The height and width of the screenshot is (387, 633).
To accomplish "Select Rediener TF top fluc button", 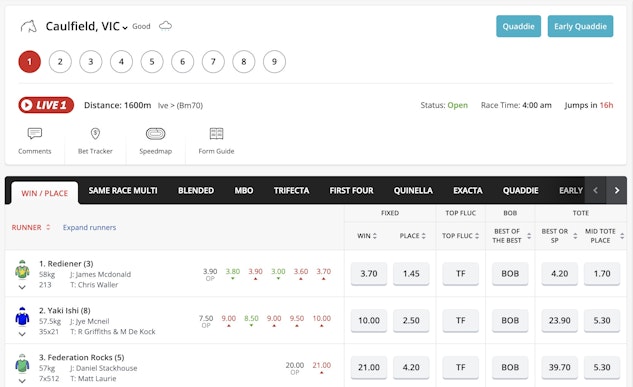I will 461,274.
